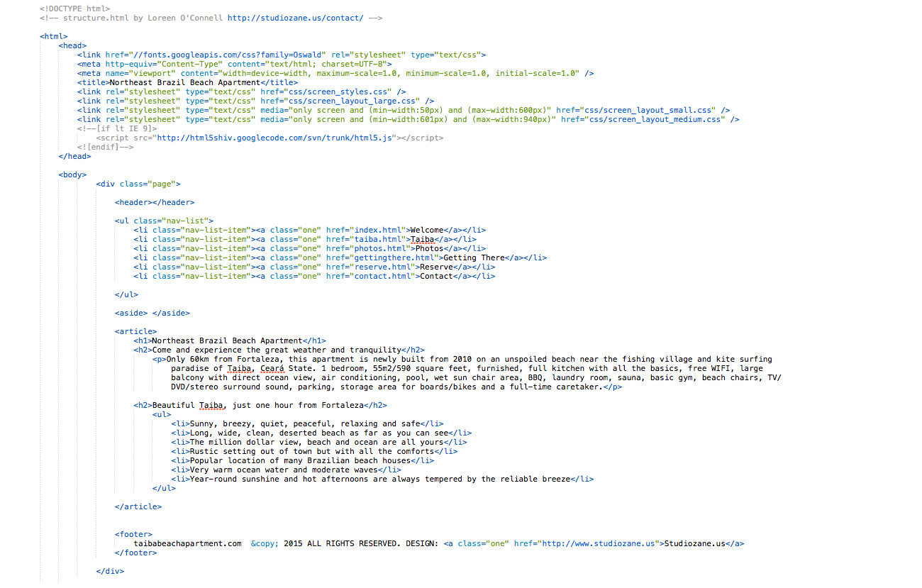Click the opening '<footer>' tag
The image size is (922, 588).
click(133, 534)
